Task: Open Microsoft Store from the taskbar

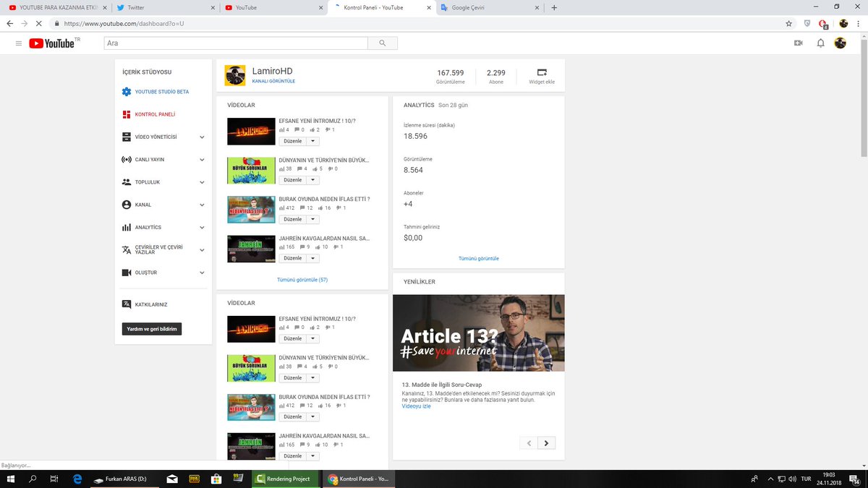Action: coord(216,479)
